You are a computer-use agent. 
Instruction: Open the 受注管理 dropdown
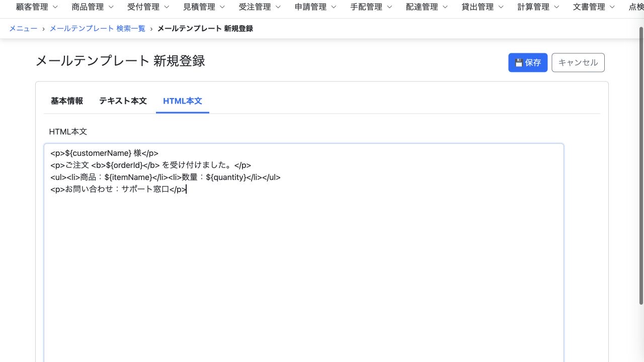pyautogui.click(x=260, y=7)
